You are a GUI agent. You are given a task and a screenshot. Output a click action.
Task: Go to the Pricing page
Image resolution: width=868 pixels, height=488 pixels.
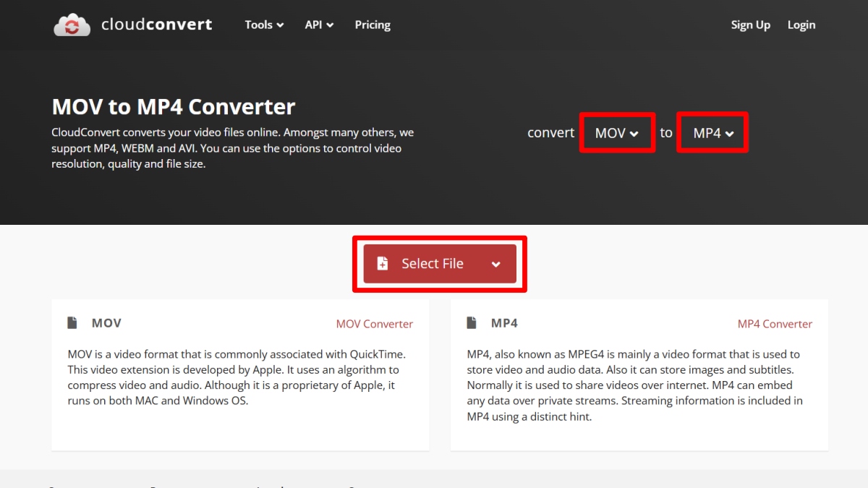click(x=373, y=25)
